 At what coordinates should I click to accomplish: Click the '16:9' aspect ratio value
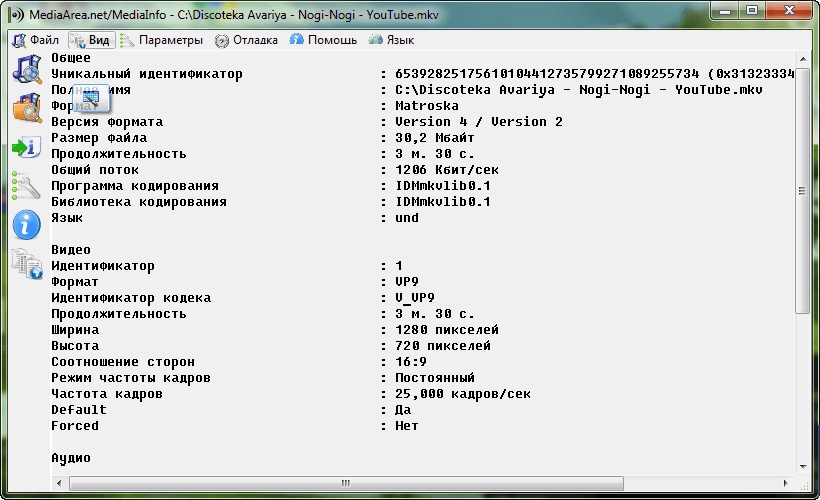[x=411, y=362]
